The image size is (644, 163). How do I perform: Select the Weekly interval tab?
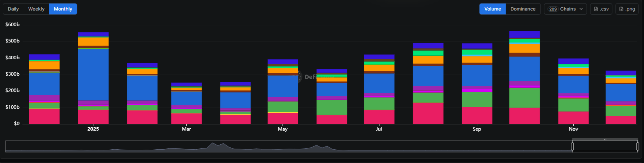coord(36,9)
